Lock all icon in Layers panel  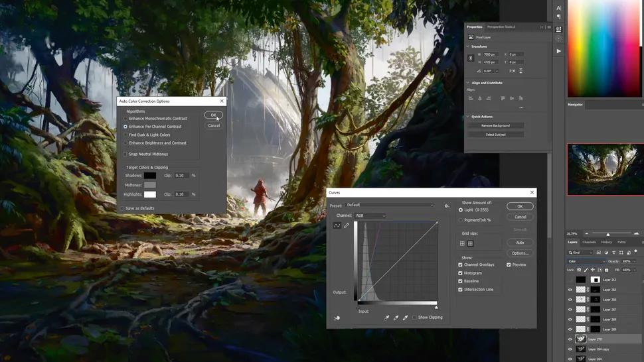606,270
